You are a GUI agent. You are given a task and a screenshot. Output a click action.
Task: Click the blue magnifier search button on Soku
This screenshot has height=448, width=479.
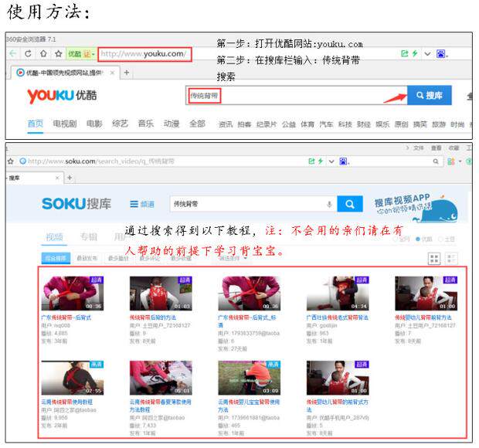click(x=350, y=204)
